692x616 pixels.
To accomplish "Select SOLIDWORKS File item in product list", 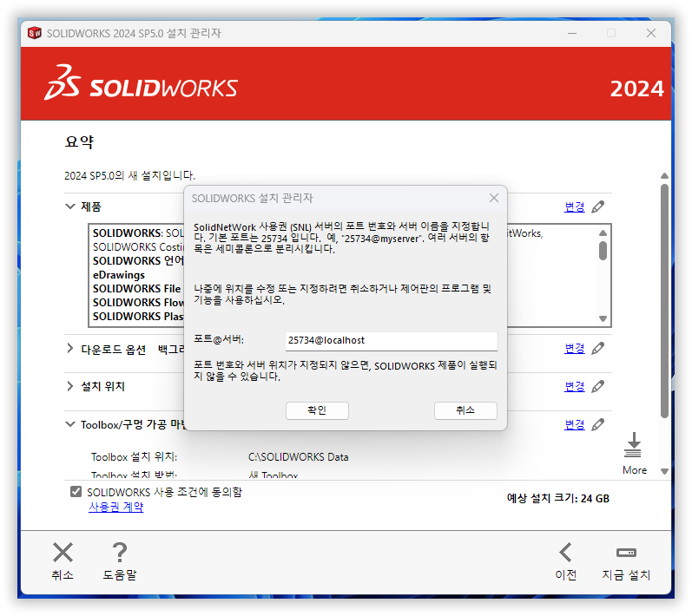I will pyautogui.click(x=136, y=289).
